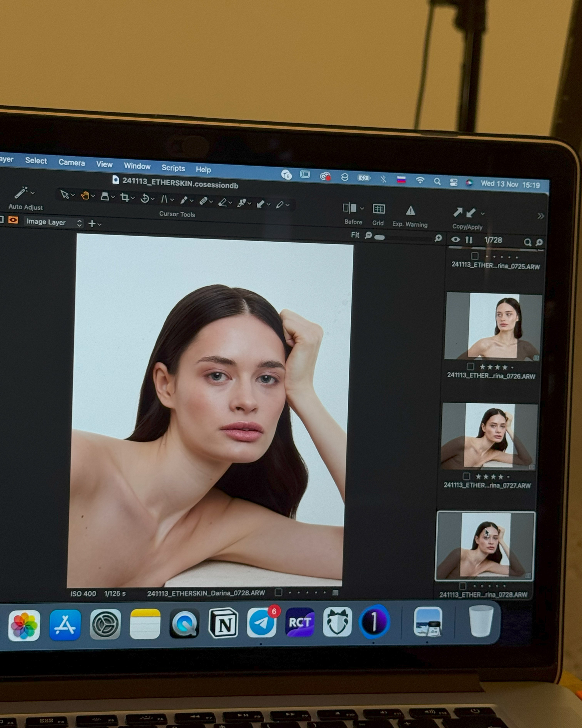Click the Fit zoom label
The image size is (582, 728).
(355, 235)
